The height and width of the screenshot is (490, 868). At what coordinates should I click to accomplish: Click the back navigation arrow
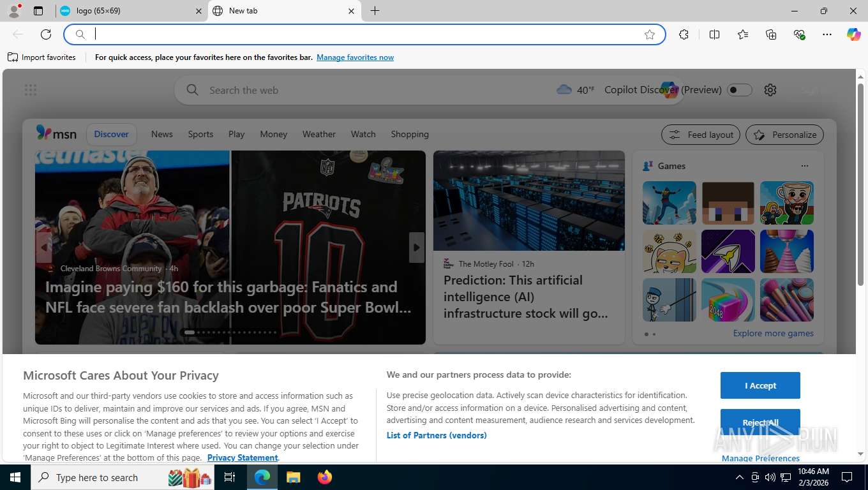(18, 34)
